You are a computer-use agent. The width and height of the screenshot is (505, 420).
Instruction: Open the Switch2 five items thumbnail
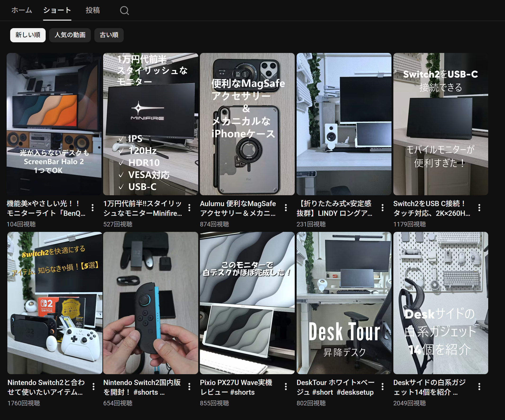(x=55, y=303)
